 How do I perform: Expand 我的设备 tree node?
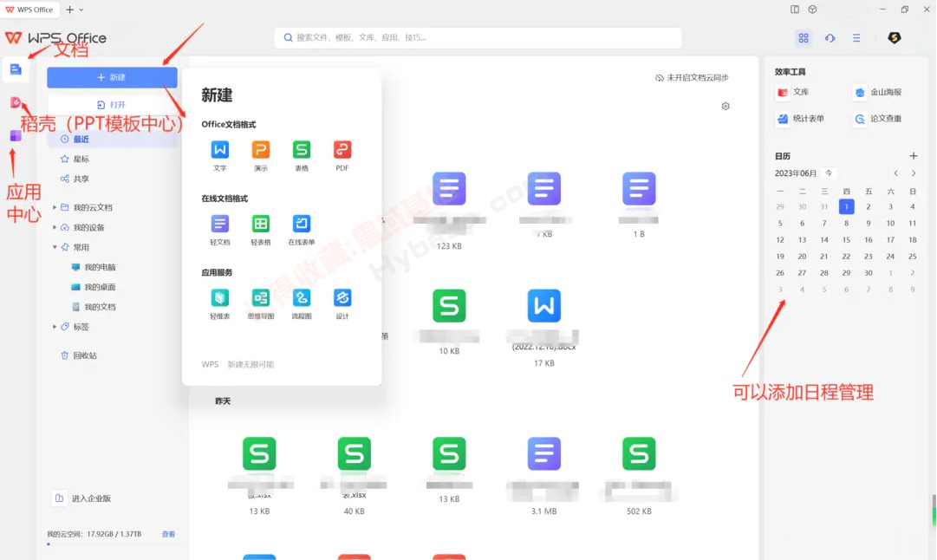pyautogui.click(x=55, y=227)
